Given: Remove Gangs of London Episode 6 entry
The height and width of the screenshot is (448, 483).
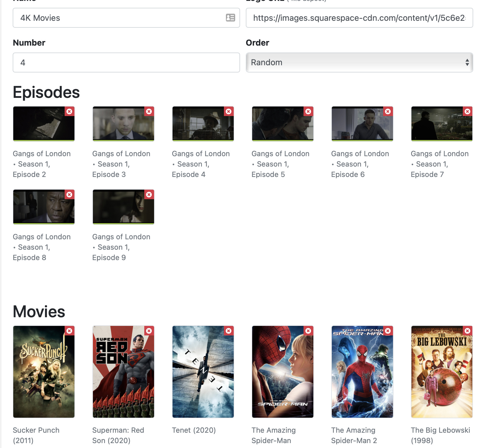Looking at the screenshot, I should [388, 111].
